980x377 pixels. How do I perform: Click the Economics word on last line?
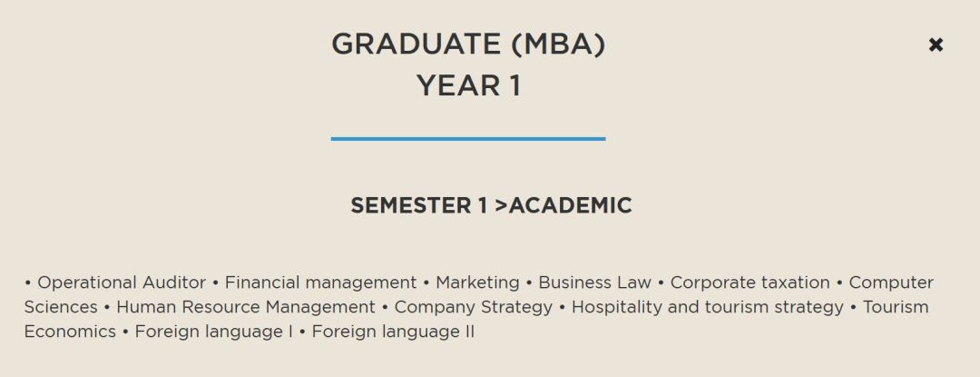70,332
